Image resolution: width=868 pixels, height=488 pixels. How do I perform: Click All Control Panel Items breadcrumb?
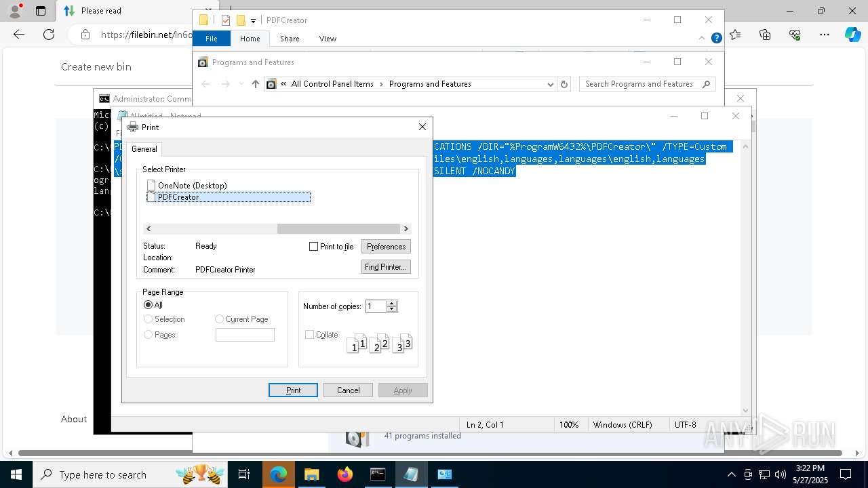click(332, 84)
